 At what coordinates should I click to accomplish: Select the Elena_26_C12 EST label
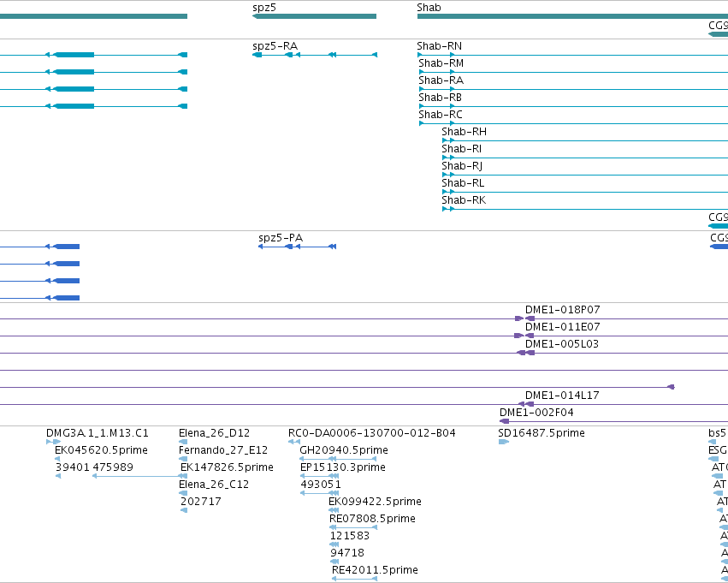click(214, 485)
